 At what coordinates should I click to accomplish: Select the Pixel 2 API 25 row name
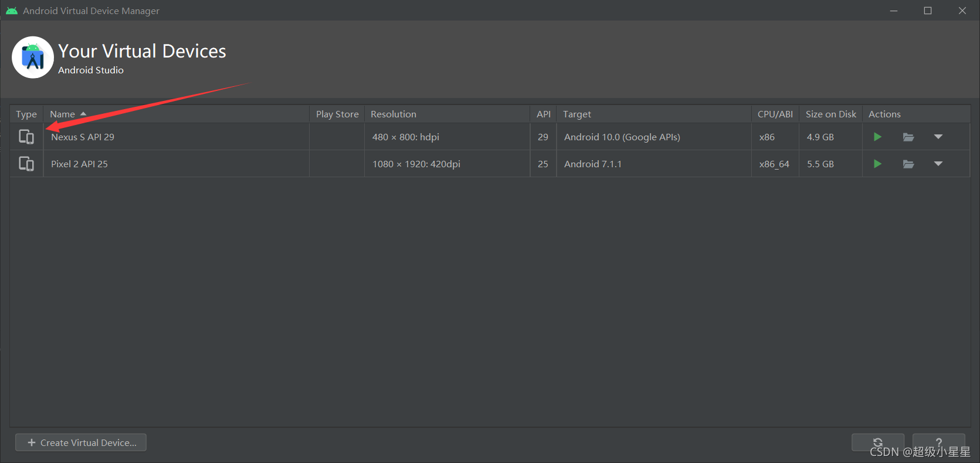[79, 164]
